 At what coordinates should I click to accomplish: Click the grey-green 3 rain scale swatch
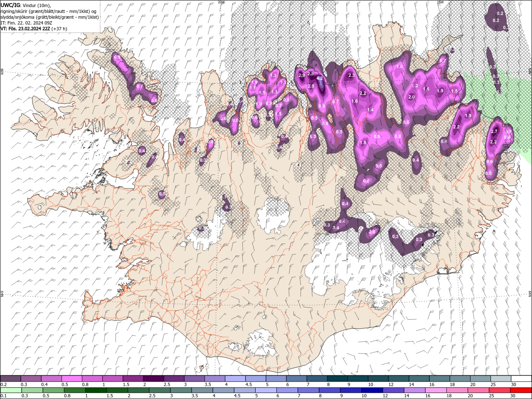tap(181, 390)
